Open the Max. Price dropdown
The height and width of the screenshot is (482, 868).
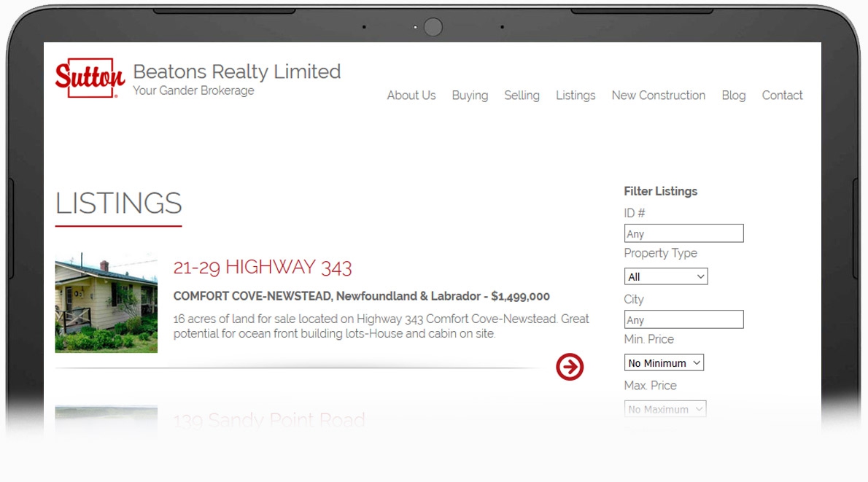tap(664, 410)
